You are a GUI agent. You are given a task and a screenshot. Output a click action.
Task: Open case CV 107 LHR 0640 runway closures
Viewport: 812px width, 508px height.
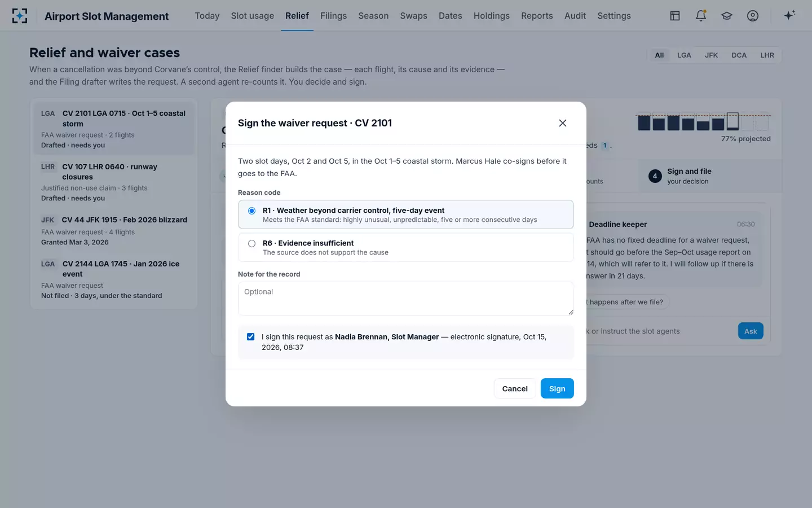[114, 182]
